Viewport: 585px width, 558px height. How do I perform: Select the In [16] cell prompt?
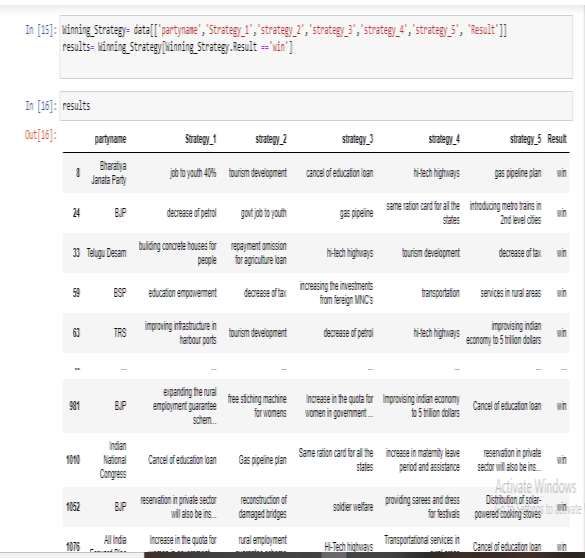[41, 106]
